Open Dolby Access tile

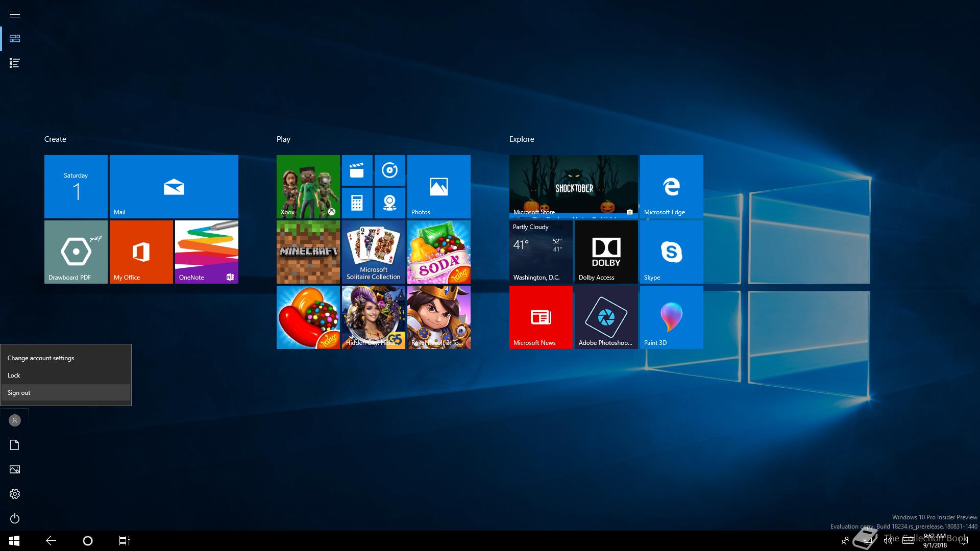606,252
